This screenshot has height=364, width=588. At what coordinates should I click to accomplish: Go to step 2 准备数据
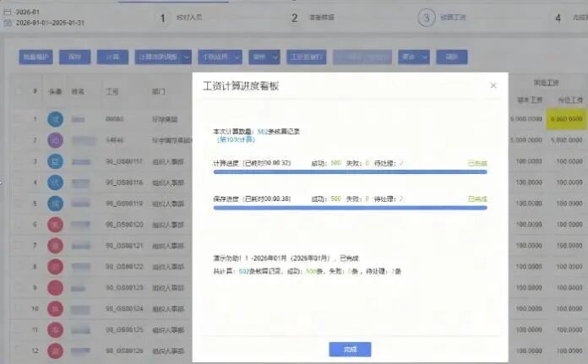click(313, 18)
